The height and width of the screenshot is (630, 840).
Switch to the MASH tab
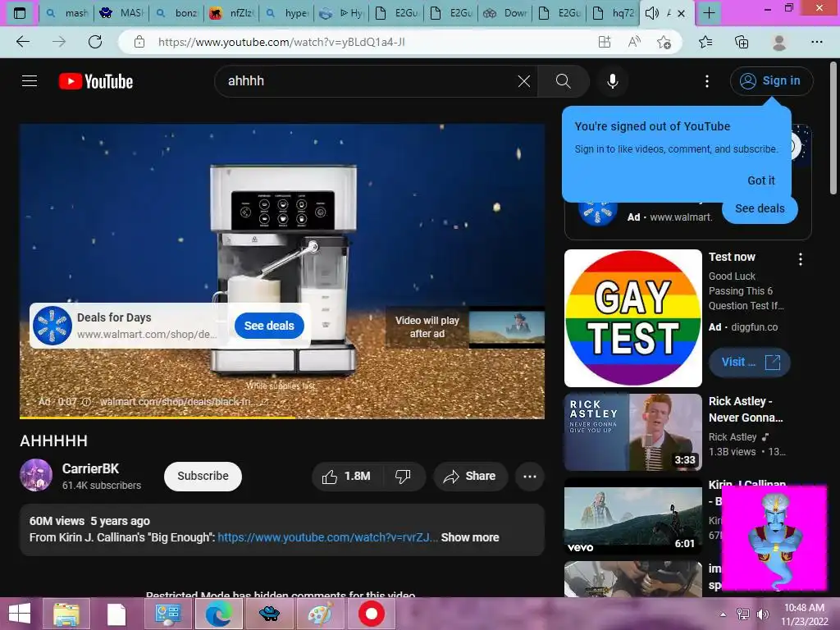(122, 13)
